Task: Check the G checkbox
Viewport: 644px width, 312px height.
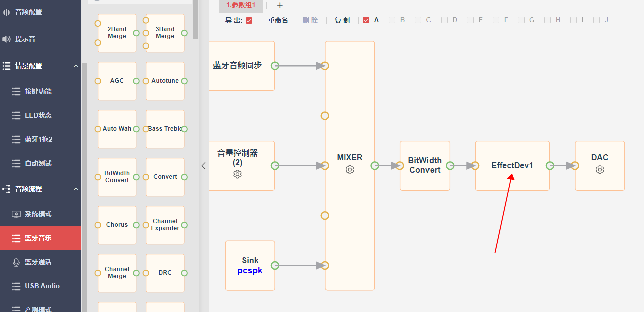Action: coord(521,20)
